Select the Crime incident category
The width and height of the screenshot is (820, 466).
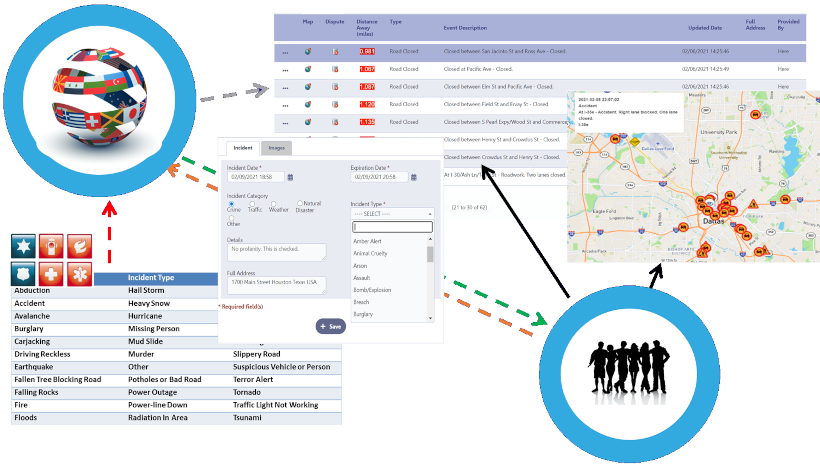231,203
